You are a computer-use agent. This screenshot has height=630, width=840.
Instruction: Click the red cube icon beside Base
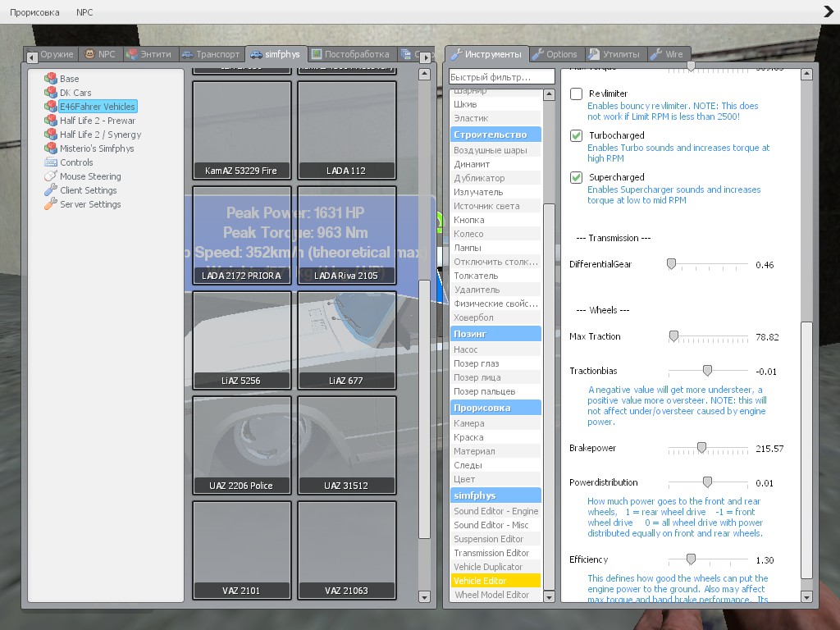pos(50,79)
